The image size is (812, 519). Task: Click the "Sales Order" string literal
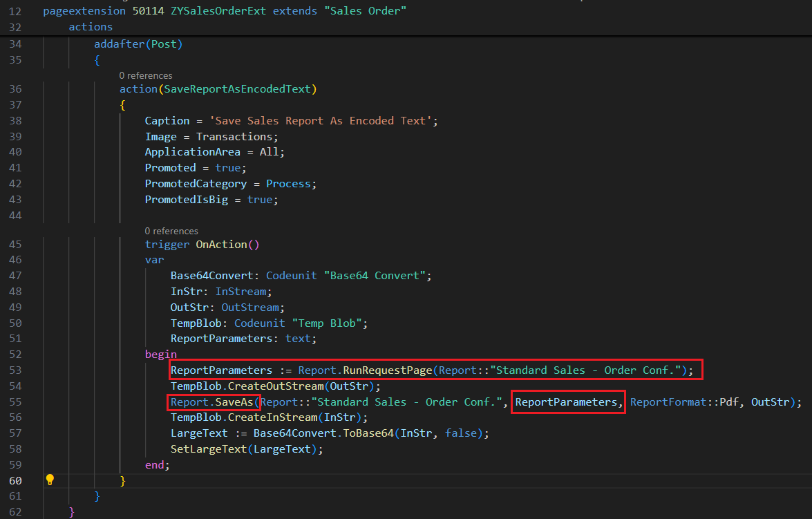point(365,10)
